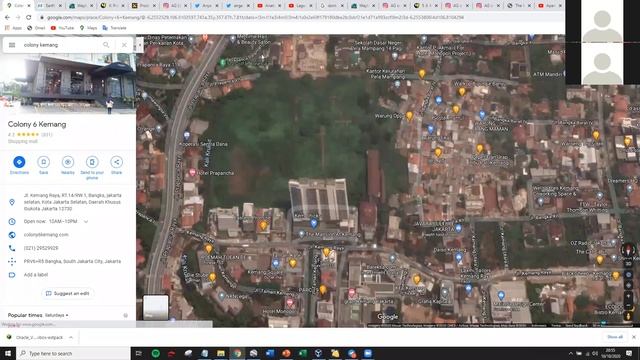The width and height of the screenshot is (640, 360).
Task: Open the Apps bookmark
Action: (x=13, y=28)
